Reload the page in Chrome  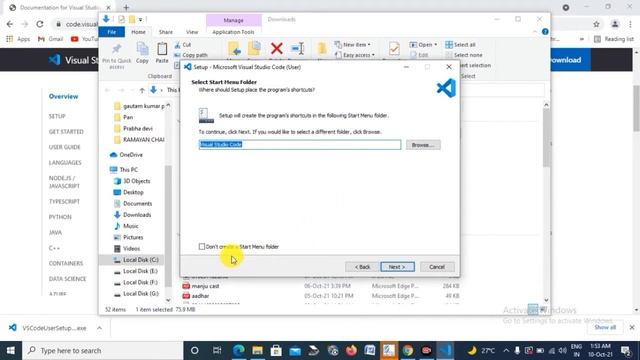[x=40, y=24]
